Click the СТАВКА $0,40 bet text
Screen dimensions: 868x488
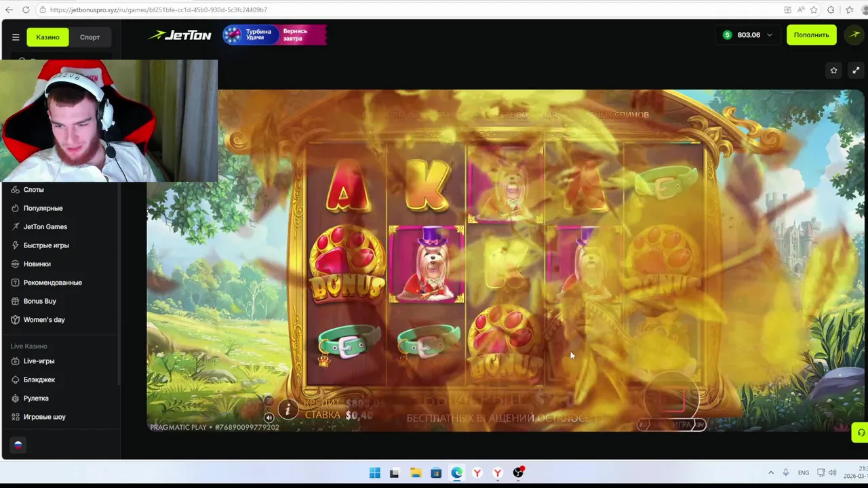point(338,415)
